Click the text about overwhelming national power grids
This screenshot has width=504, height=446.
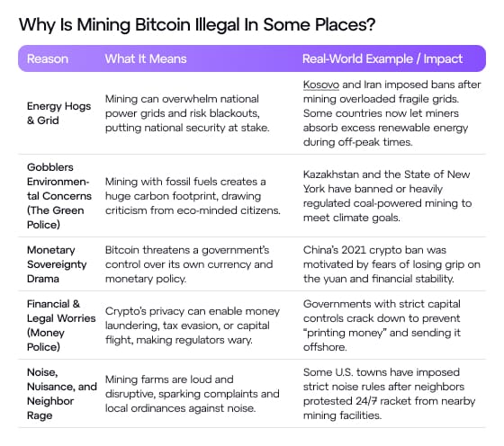pyautogui.click(x=187, y=113)
